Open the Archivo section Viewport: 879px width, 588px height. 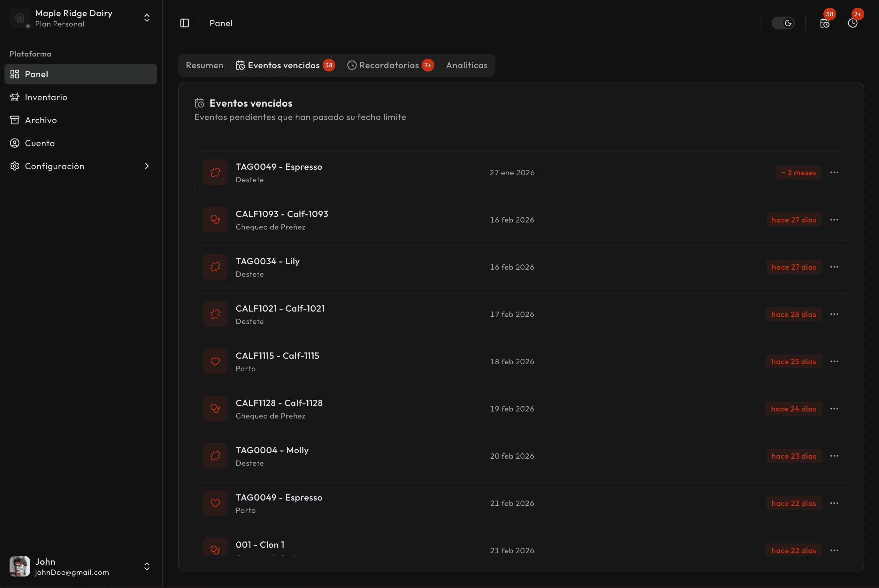click(41, 120)
